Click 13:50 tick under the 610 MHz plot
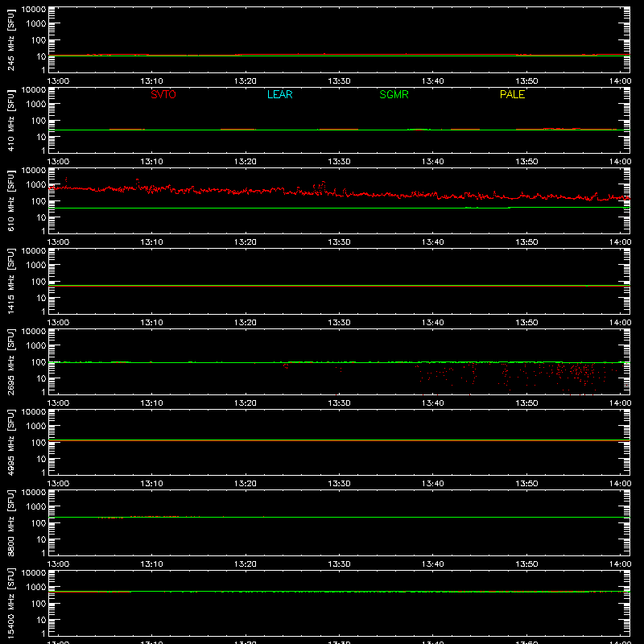This screenshot has height=644, width=644. [x=526, y=242]
